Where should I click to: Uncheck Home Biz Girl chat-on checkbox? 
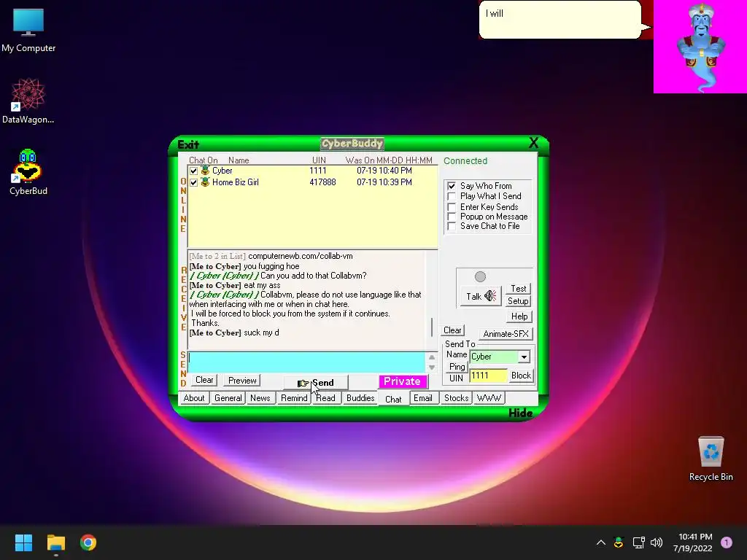(193, 182)
